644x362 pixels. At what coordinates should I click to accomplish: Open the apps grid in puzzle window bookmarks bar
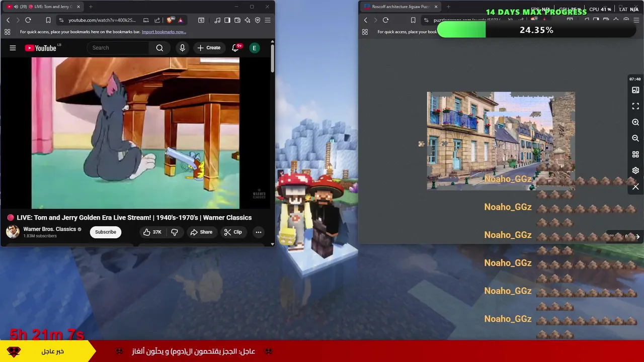[365, 32]
